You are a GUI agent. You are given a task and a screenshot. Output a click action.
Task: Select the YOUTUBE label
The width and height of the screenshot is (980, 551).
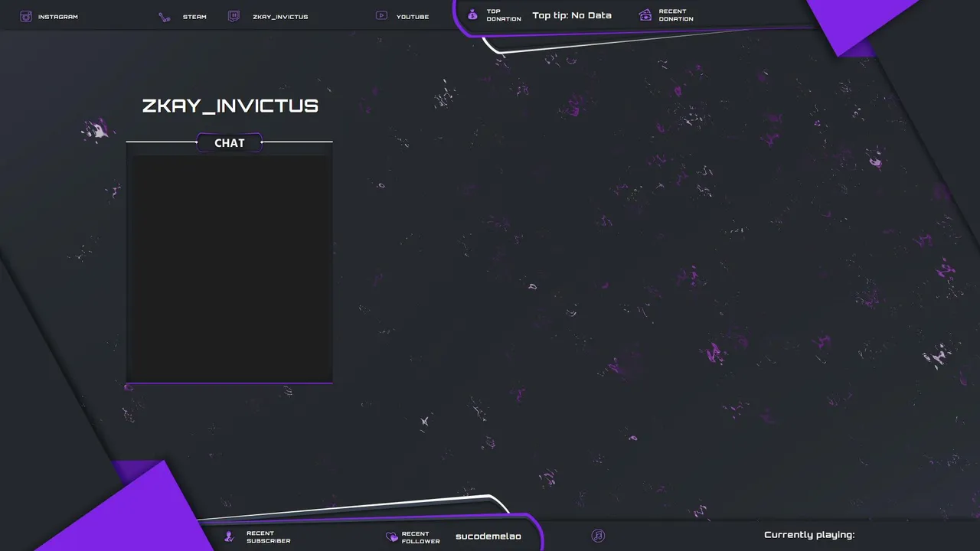pyautogui.click(x=413, y=17)
